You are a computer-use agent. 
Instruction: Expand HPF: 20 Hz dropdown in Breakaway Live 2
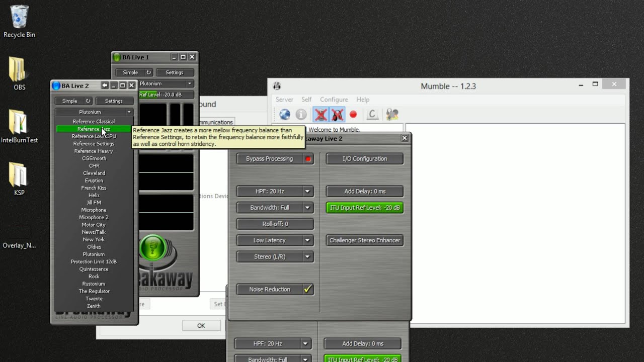point(275,192)
